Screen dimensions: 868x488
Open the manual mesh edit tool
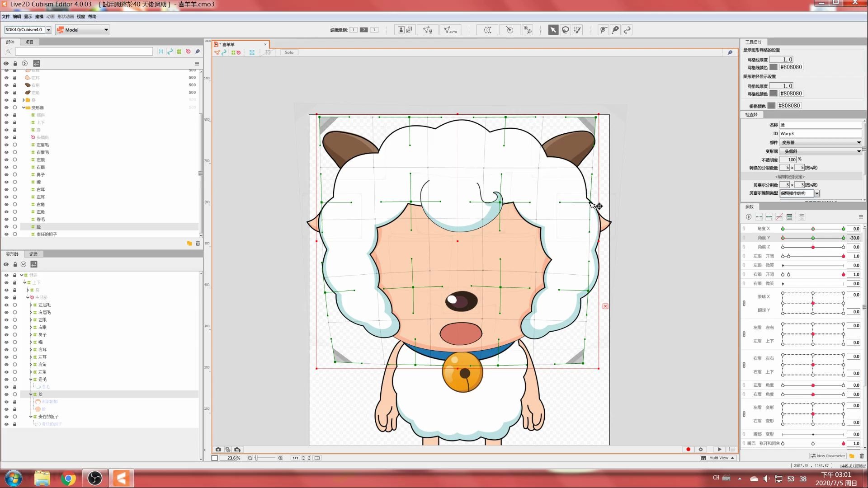click(x=427, y=30)
